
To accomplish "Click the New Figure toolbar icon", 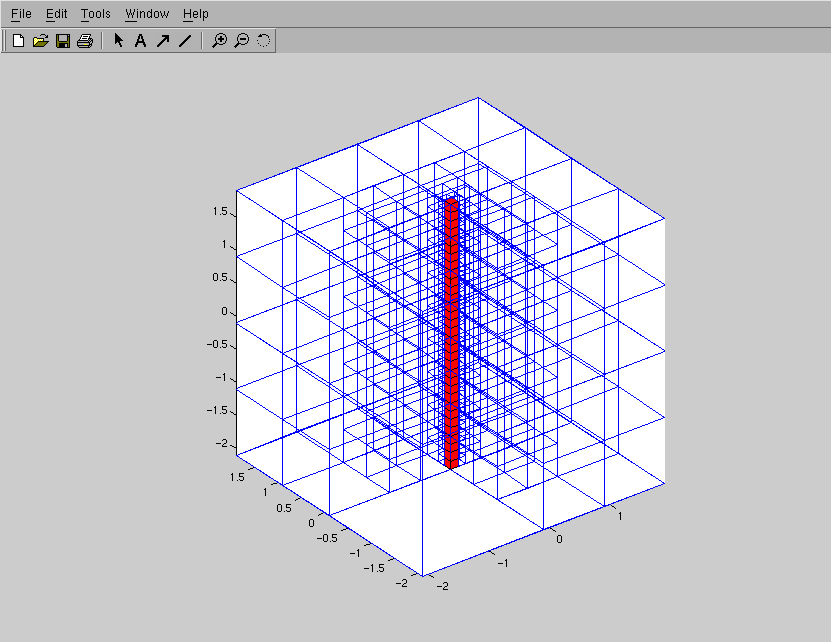I will pyautogui.click(x=18, y=41).
